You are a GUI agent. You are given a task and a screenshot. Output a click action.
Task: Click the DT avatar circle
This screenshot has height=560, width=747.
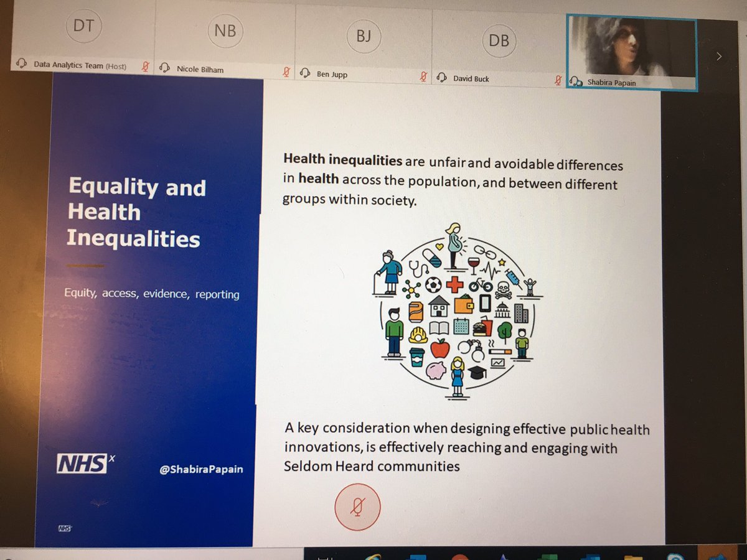pos(84,26)
